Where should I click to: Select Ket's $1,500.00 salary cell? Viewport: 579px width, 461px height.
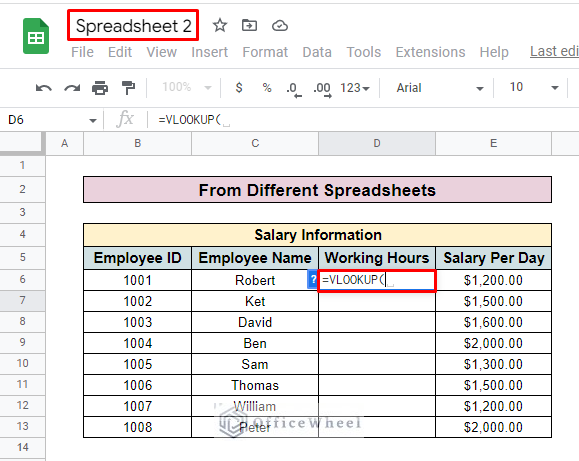click(494, 301)
